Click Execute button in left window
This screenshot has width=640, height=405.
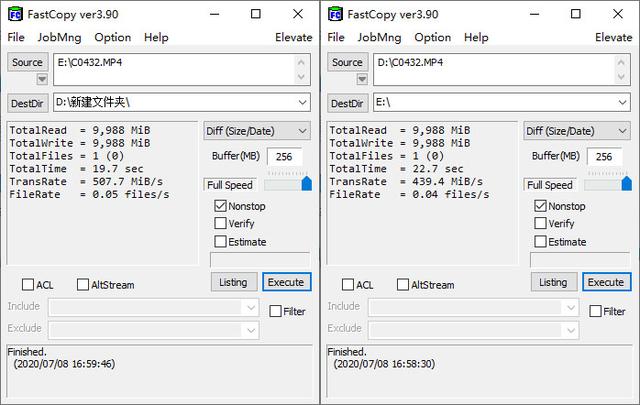(x=287, y=282)
